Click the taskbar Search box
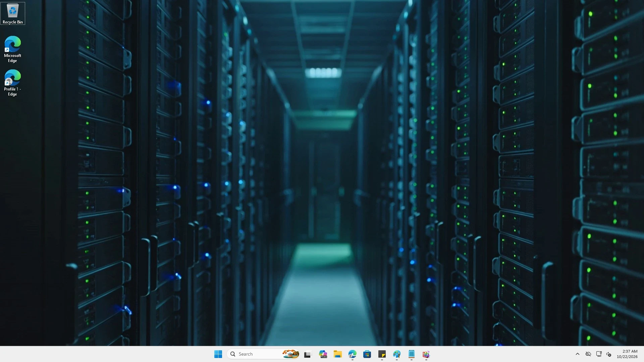The height and width of the screenshot is (362, 644). (263, 354)
